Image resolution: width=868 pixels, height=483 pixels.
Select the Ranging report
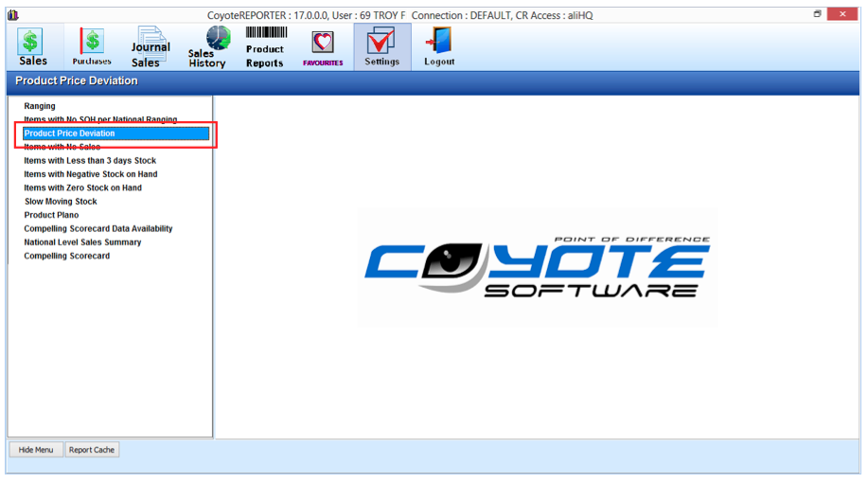coord(40,106)
